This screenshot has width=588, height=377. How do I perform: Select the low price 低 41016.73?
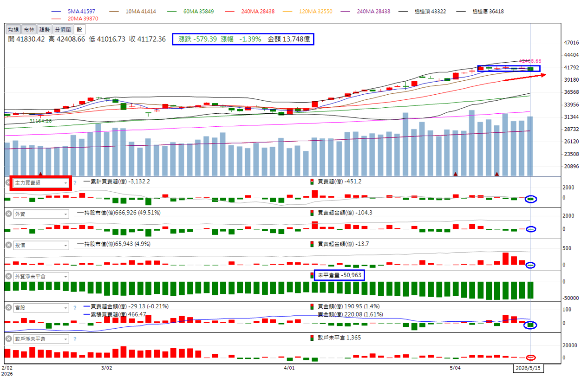pos(107,39)
